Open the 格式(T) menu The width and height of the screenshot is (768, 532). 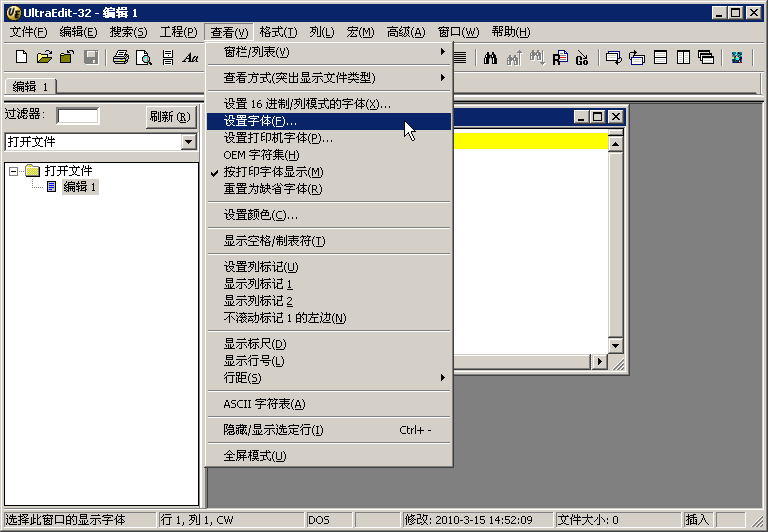coord(278,32)
